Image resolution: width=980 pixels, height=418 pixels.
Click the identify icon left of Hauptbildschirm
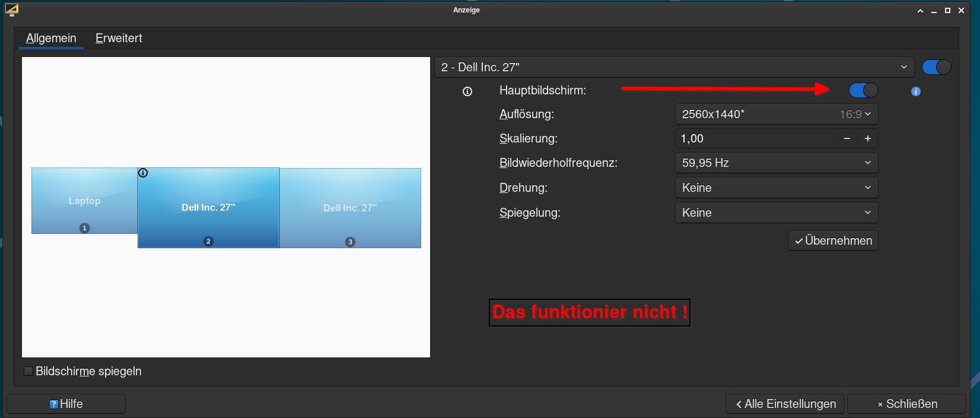(467, 91)
